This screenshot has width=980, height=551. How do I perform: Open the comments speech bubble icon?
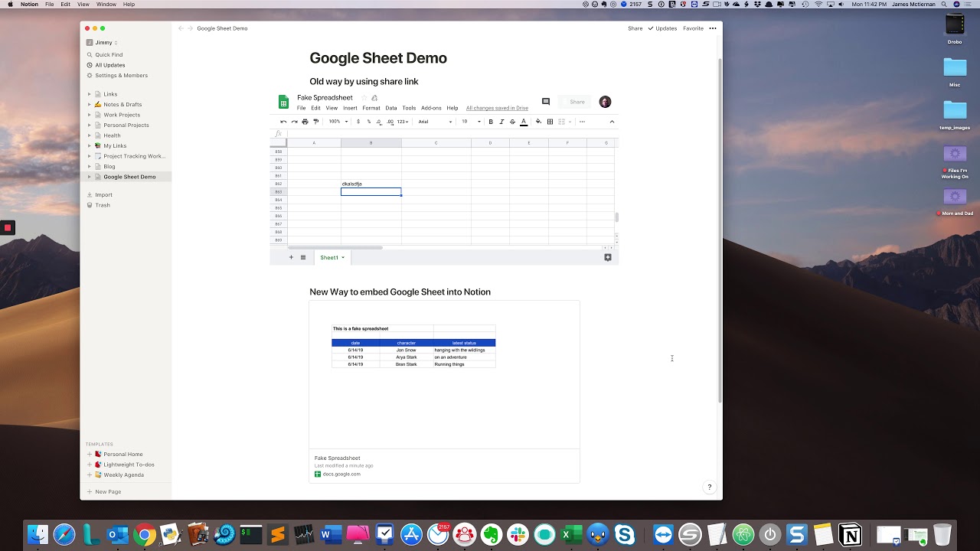point(546,102)
